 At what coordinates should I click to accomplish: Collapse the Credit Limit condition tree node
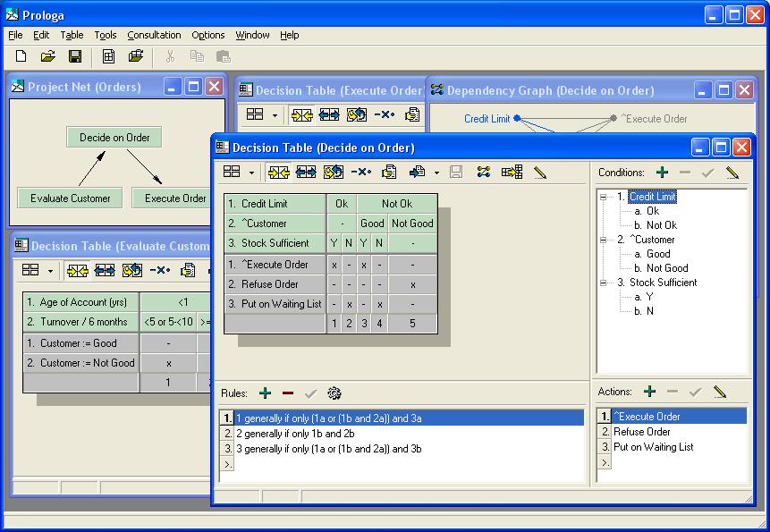[x=605, y=197]
